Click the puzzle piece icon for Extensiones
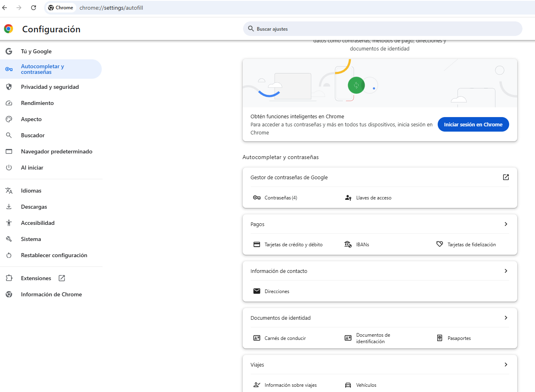Image resolution: width=535 pixels, height=392 pixels. coord(9,278)
